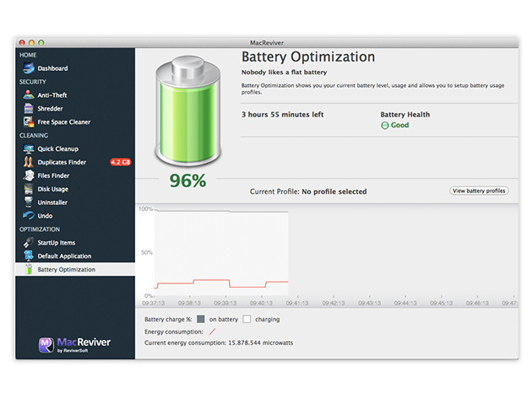Image resolution: width=532 pixels, height=399 pixels.
Task: Click Battery Health heading
Action: pos(405,115)
